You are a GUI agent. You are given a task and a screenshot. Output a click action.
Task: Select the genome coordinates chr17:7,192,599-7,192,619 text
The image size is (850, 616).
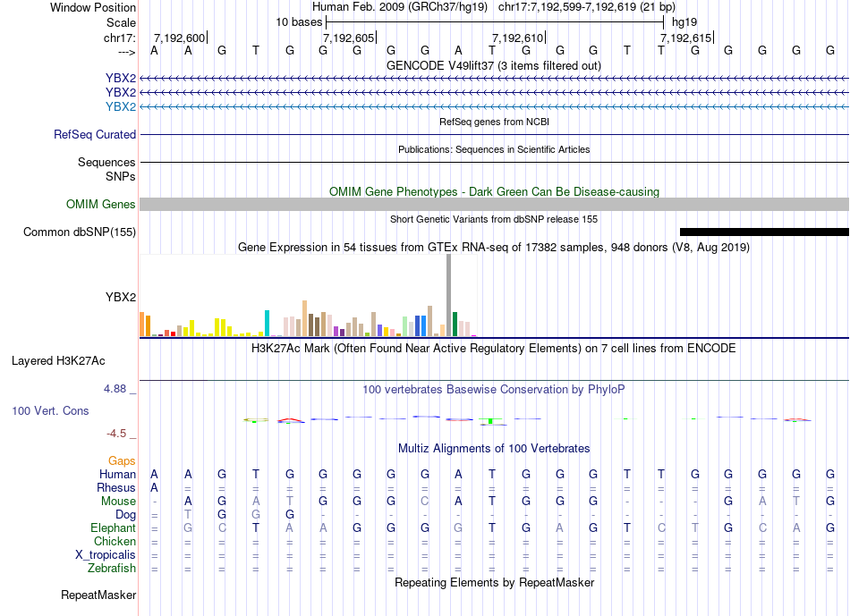[x=587, y=7]
